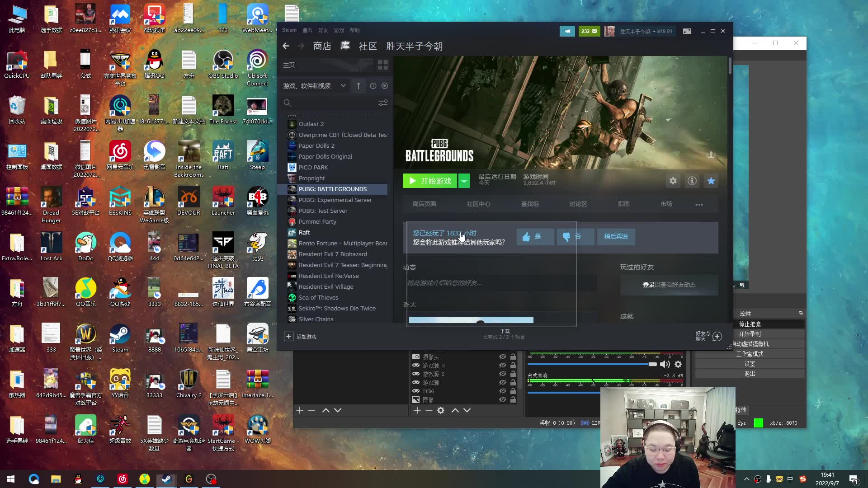Recommend PUBG with 是 thumbs up

tap(535, 237)
